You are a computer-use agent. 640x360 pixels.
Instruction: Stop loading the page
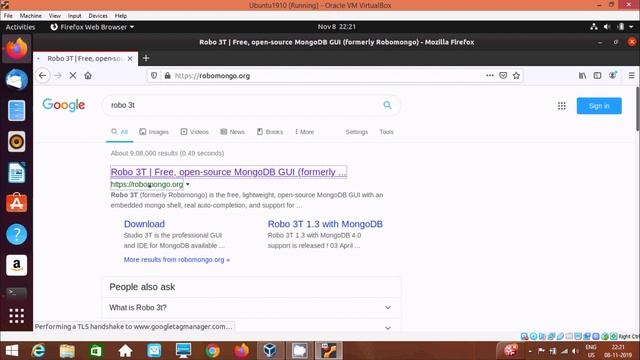click(73, 76)
